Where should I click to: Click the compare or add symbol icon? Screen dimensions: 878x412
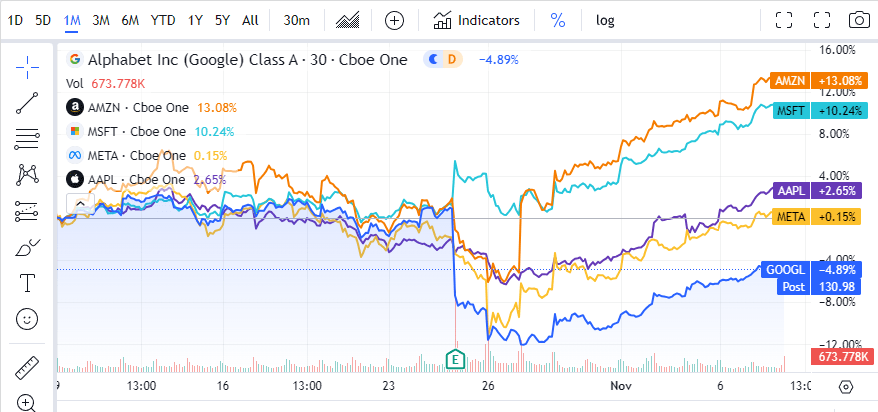[395, 20]
